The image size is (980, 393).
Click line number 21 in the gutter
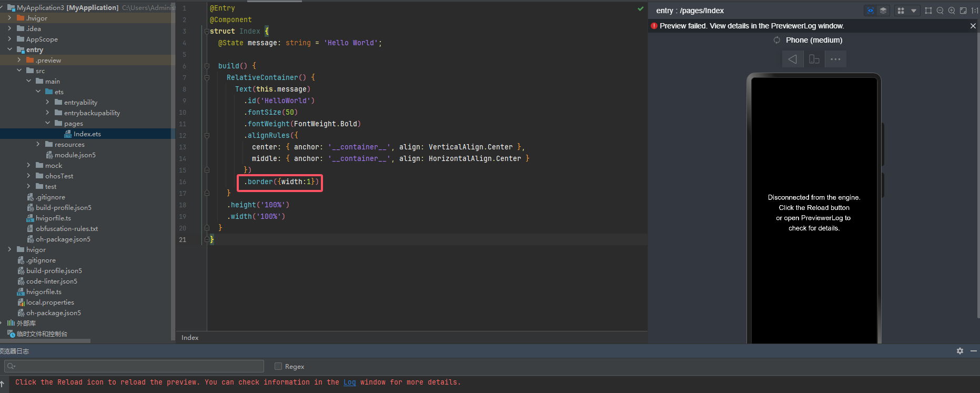click(x=183, y=240)
